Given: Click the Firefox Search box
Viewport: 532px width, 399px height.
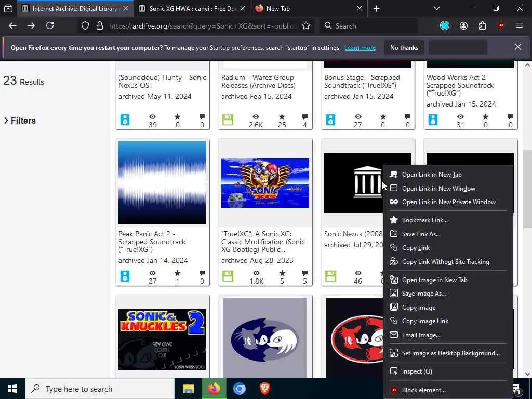Looking at the screenshot, I should 368,26.
